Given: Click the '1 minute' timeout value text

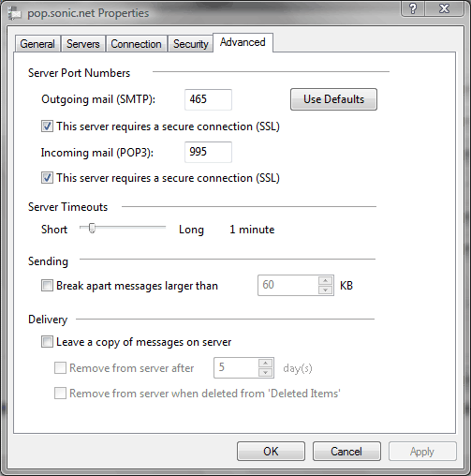Looking at the screenshot, I should (252, 230).
